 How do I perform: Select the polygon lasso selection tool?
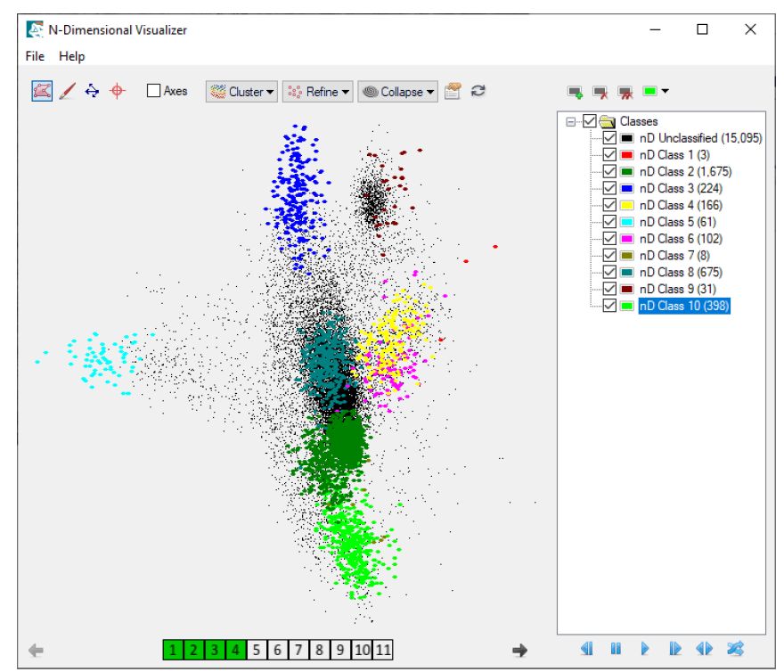[42, 91]
